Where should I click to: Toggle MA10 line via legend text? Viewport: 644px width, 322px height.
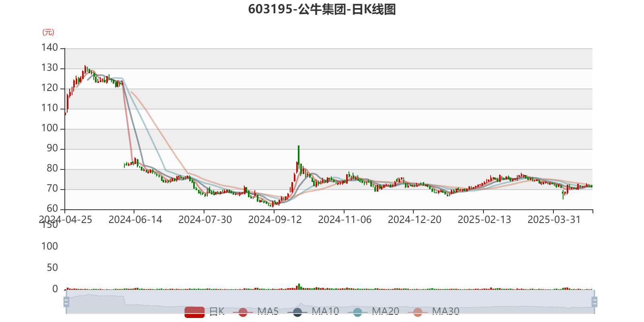click(325, 311)
